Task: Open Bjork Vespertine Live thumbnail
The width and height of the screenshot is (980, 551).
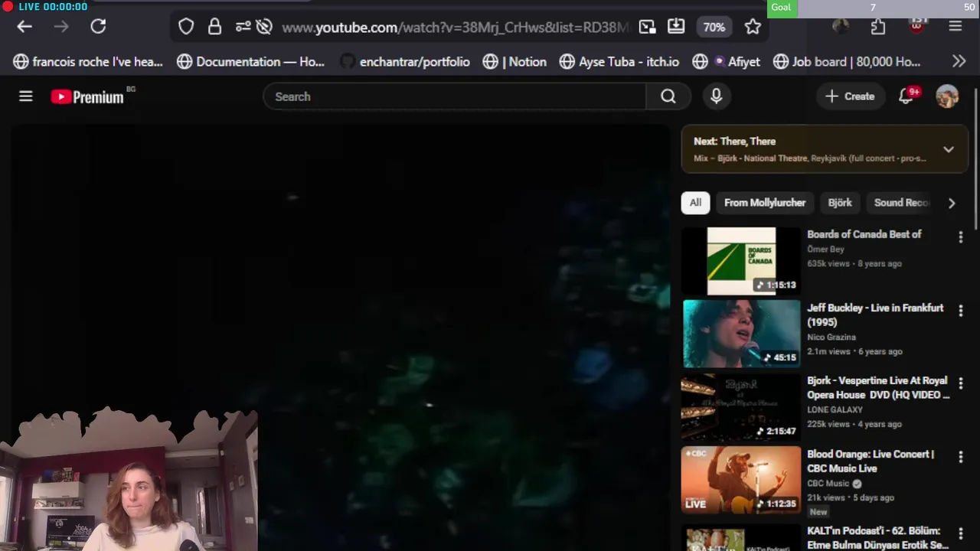Action: point(741,407)
